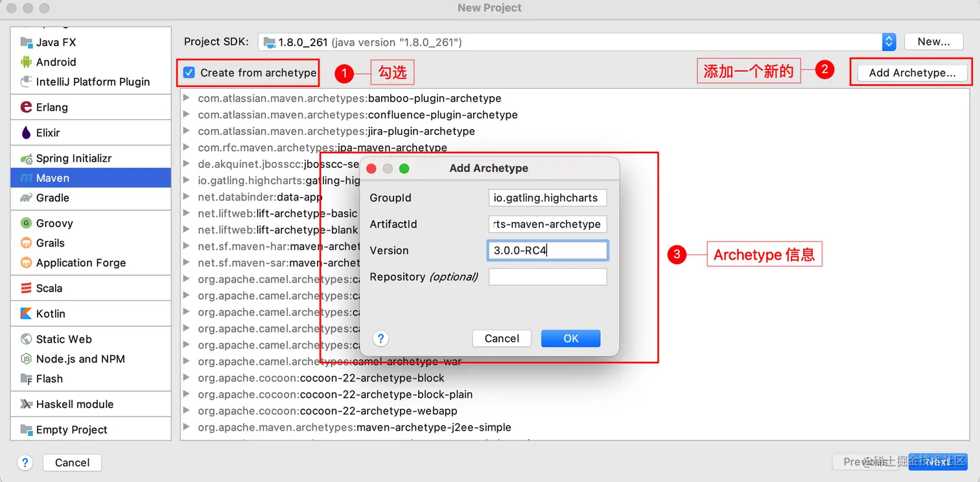Expand the net.databinder:data-app entry

[187, 197]
